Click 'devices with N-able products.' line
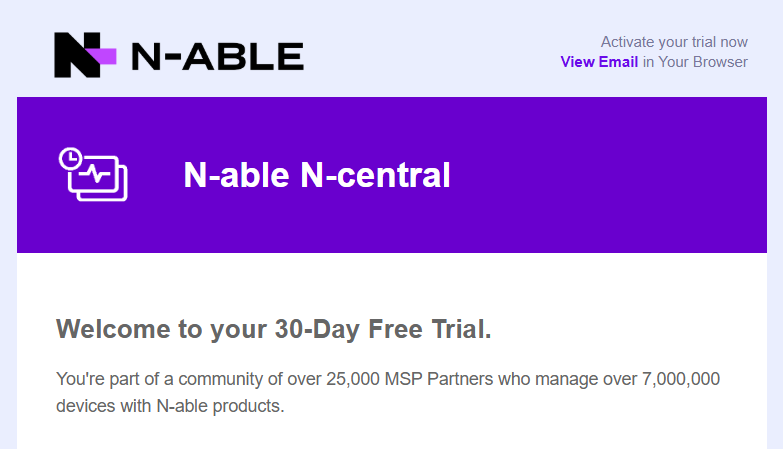The image size is (783, 449). tap(171, 406)
